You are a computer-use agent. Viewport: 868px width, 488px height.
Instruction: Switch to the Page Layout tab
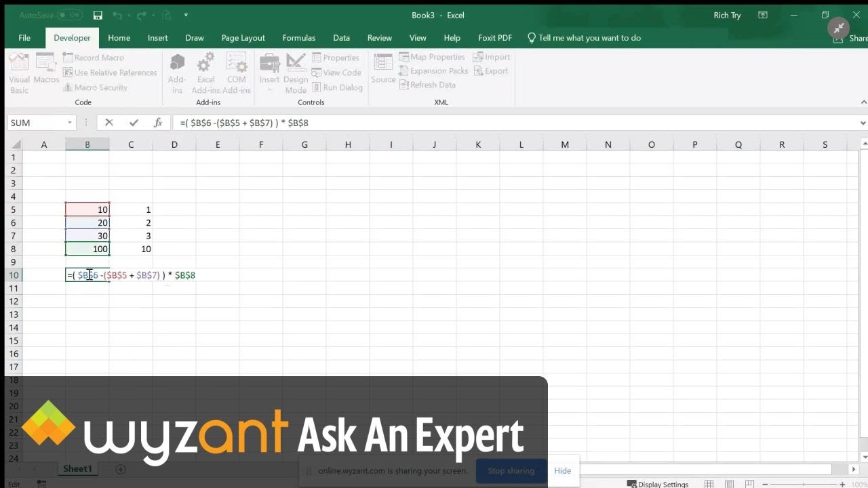pyautogui.click(x=243, y=38)
